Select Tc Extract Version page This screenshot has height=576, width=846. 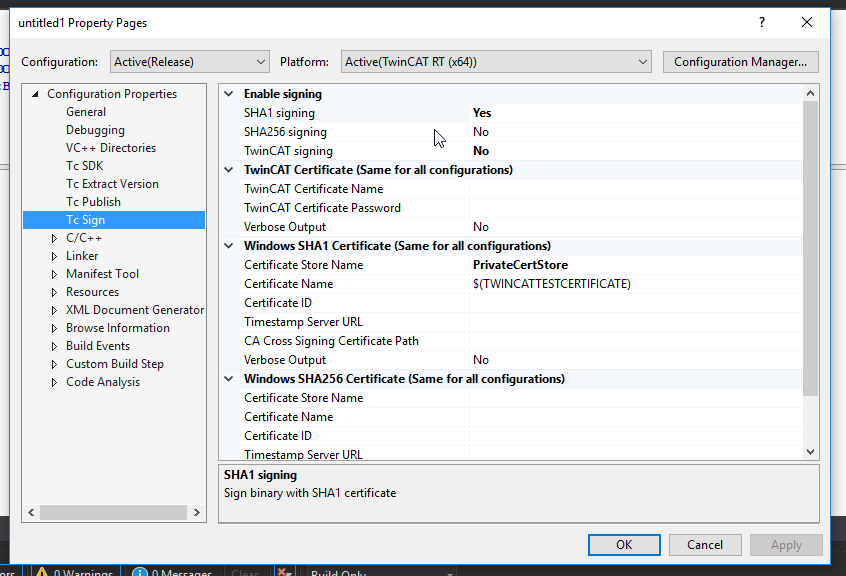(x=112, y=184)
